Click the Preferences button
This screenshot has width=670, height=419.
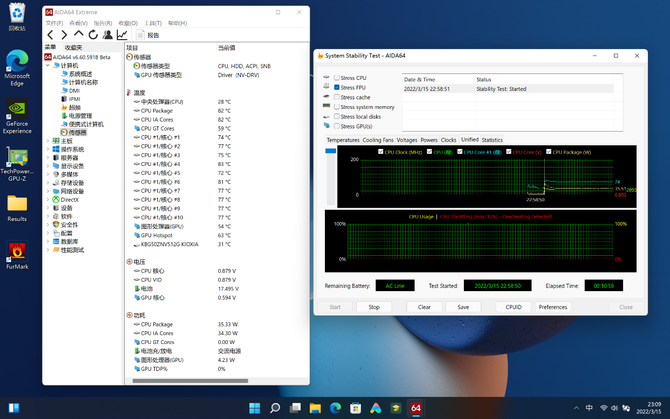553,307
